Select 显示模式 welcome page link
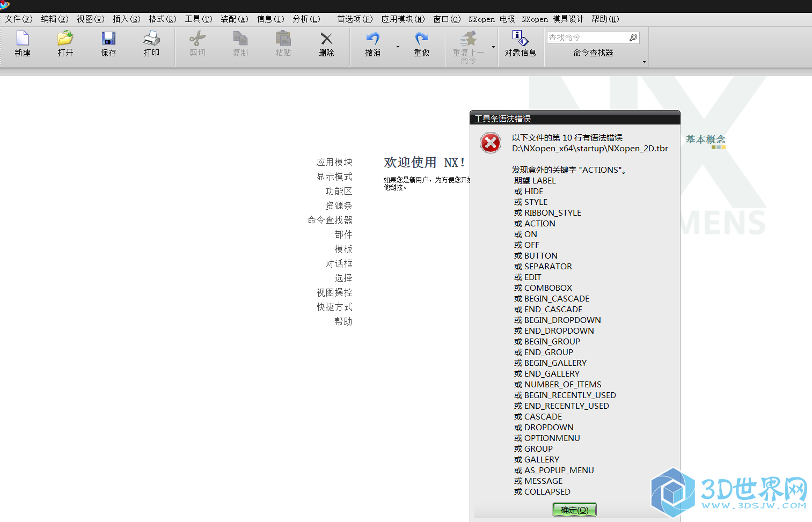This screenshot has width=812, height=522. pos(334,177)
